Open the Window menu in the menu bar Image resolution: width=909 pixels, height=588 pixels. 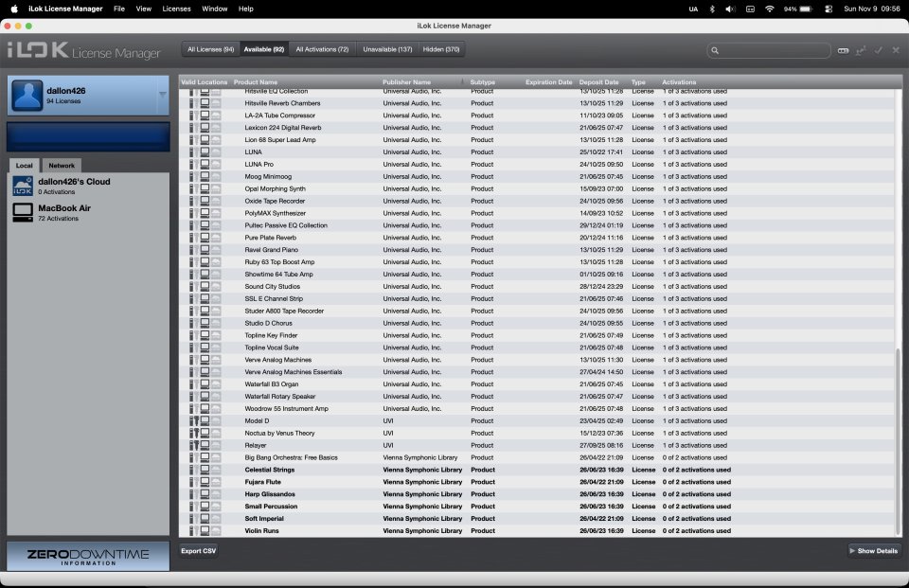pos(214,9)
